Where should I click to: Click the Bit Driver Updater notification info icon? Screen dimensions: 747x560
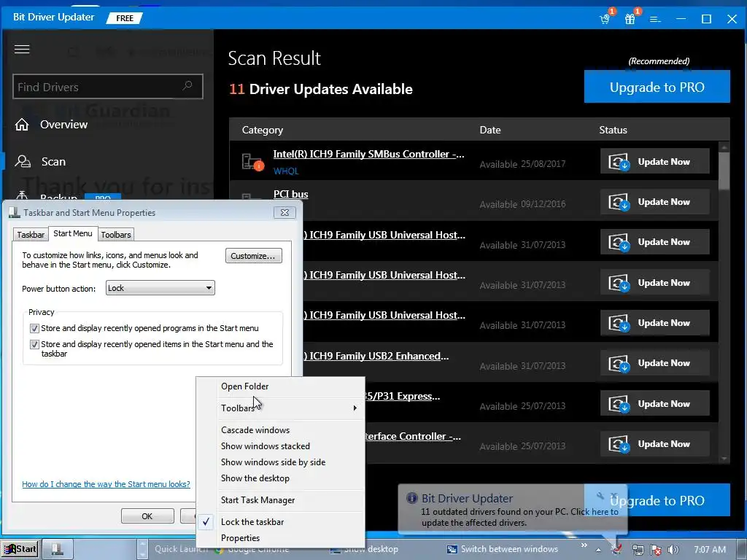coord(411,498)
